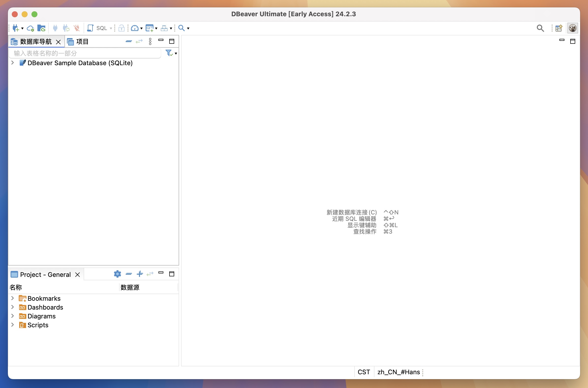Select the Project - General tab

(45, 274)
